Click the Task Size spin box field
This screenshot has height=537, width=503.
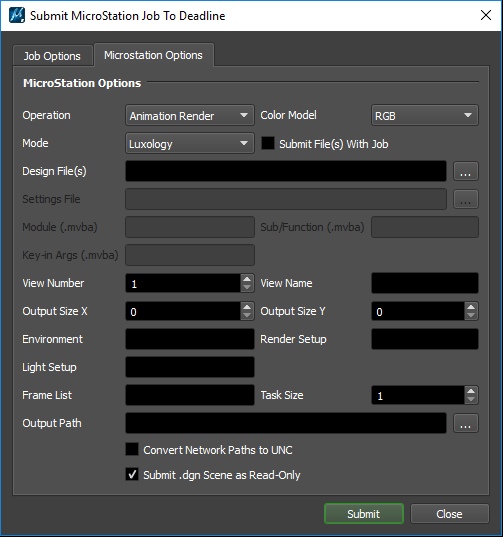[x=418, y=395]
